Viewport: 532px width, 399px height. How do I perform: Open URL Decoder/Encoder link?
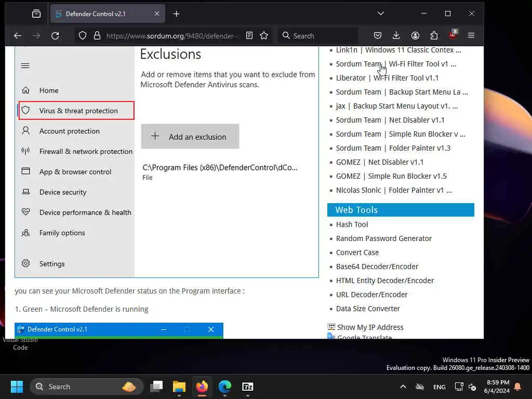click(x=371, y=295)
